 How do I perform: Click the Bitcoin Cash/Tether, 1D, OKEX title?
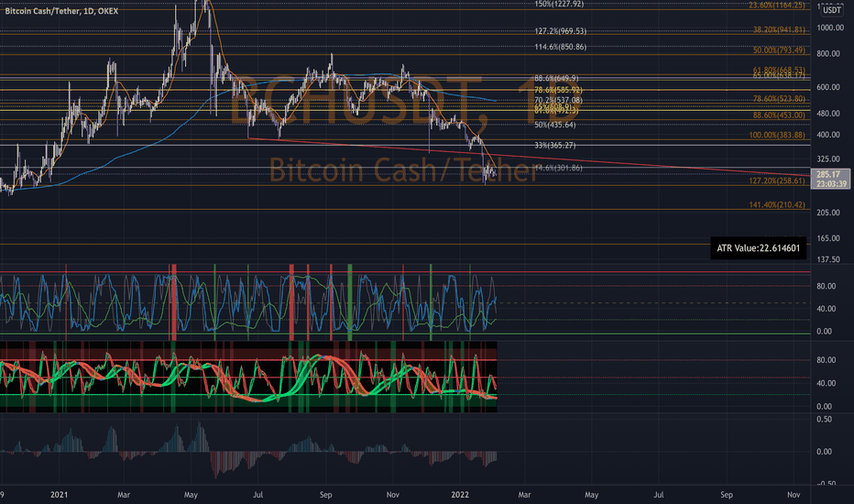tap(61, 11)
